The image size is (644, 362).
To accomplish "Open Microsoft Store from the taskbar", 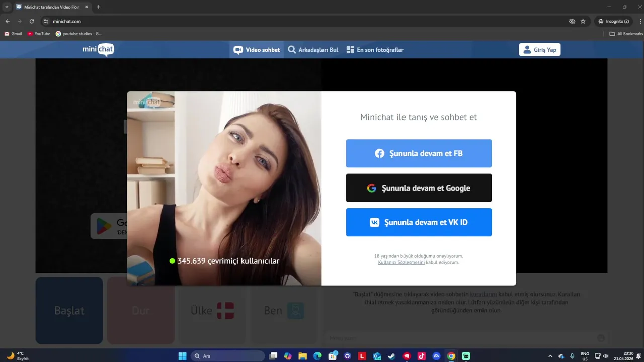I will coord(333,356).
